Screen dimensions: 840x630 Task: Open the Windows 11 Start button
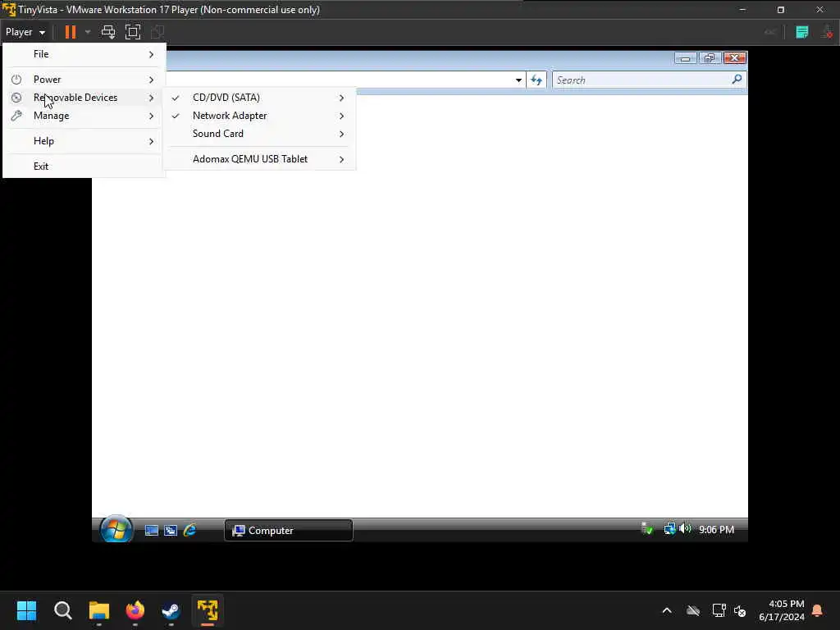[x=26, y=610]
